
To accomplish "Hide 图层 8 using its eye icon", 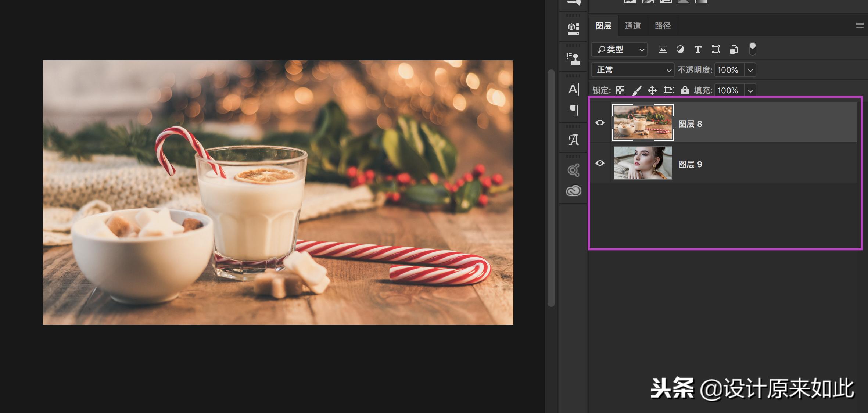I will (600, 123).
